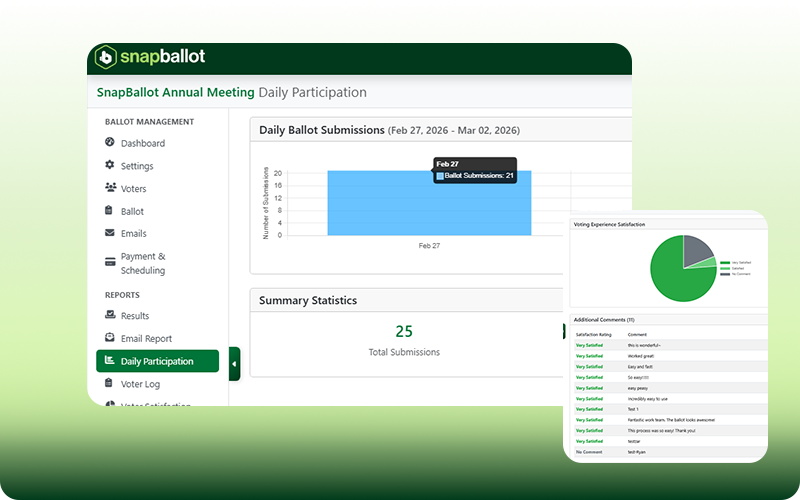Toggle the Satisfied legend entry
The width and height of the screenshot is (800, 500).
tap(732, 268)
